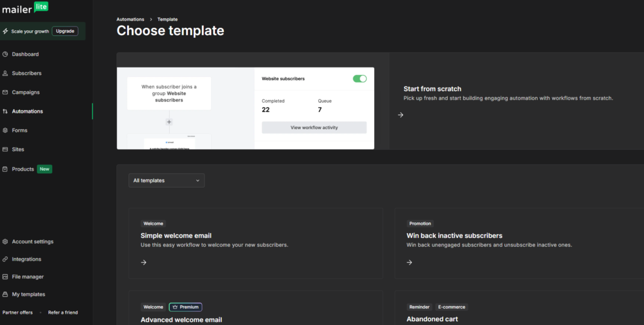
Task: Open Dashboard in the sidebar
Action: tap(25, 54)
